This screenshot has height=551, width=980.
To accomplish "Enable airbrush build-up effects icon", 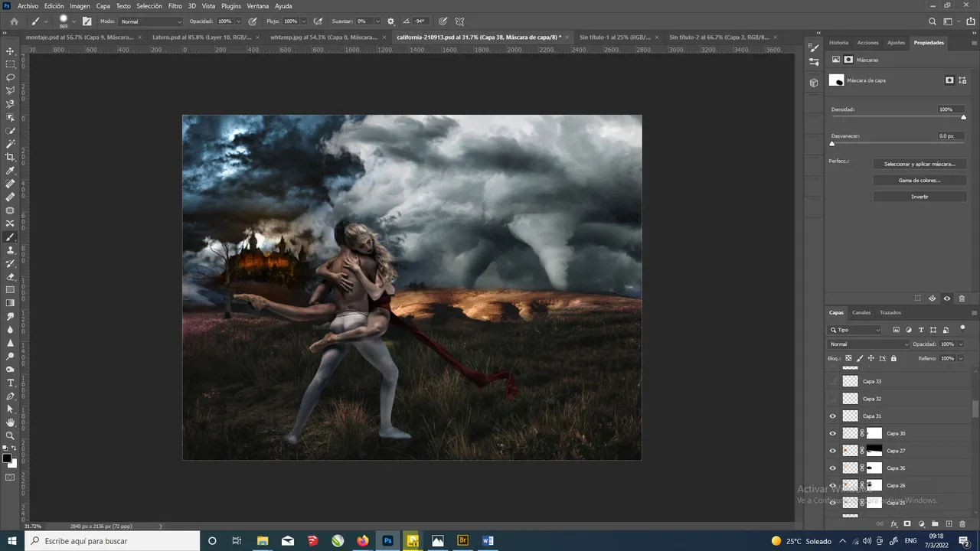I will click(x=318, y=21).
